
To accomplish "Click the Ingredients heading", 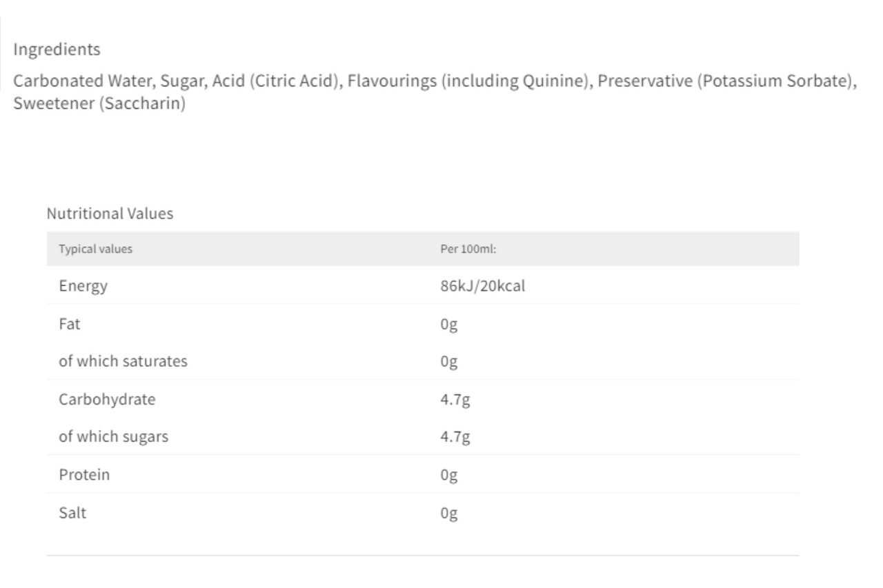I will (57, 50).
